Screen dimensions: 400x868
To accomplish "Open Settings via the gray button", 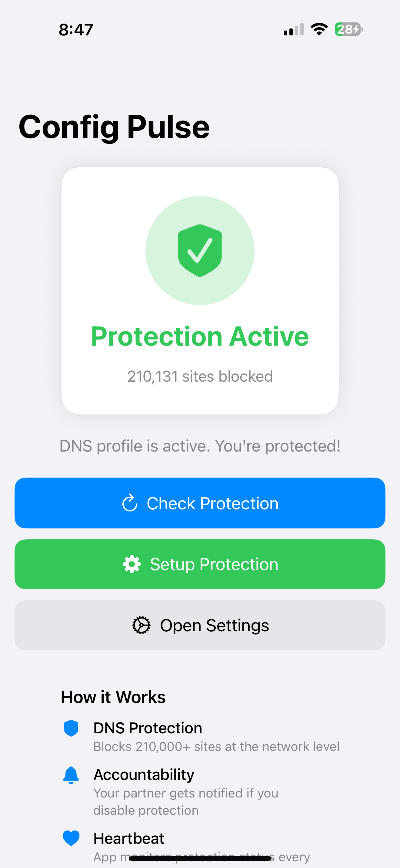I will coord(200,625).
